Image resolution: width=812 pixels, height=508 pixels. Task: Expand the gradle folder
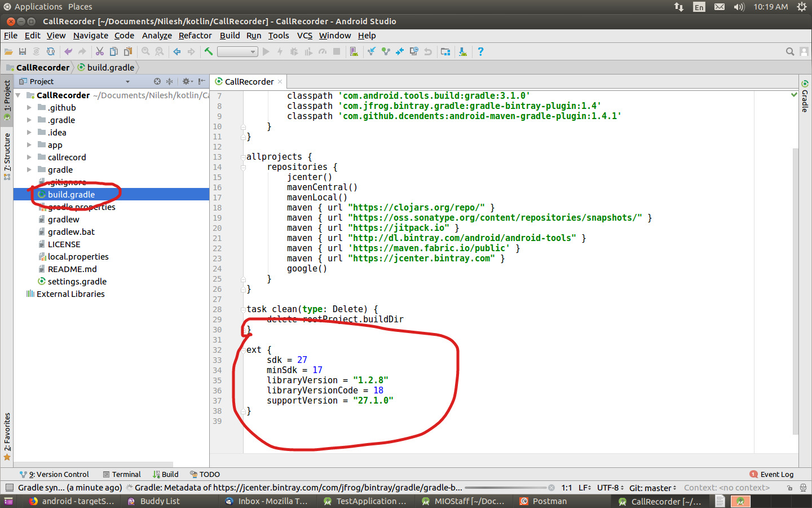point(29,169)
